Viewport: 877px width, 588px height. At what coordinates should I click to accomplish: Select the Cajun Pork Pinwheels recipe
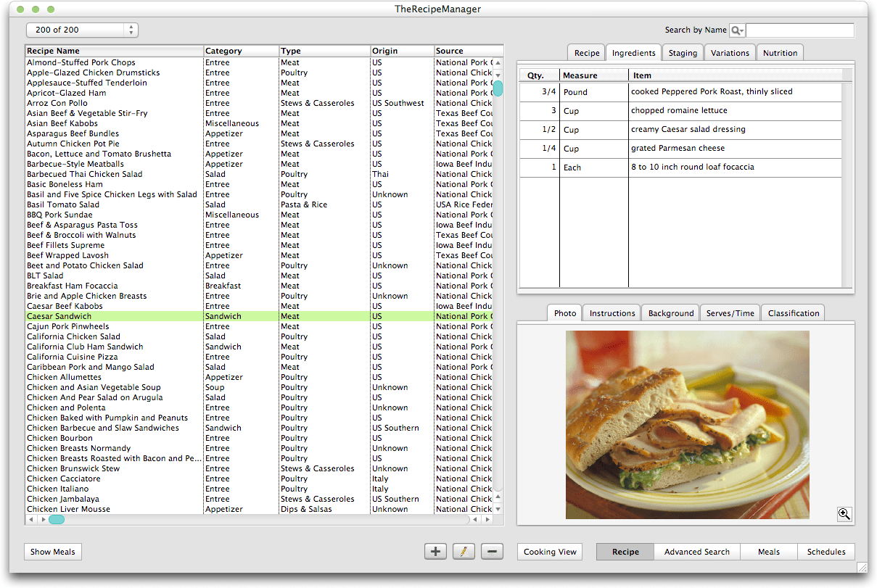click(259, 326)
